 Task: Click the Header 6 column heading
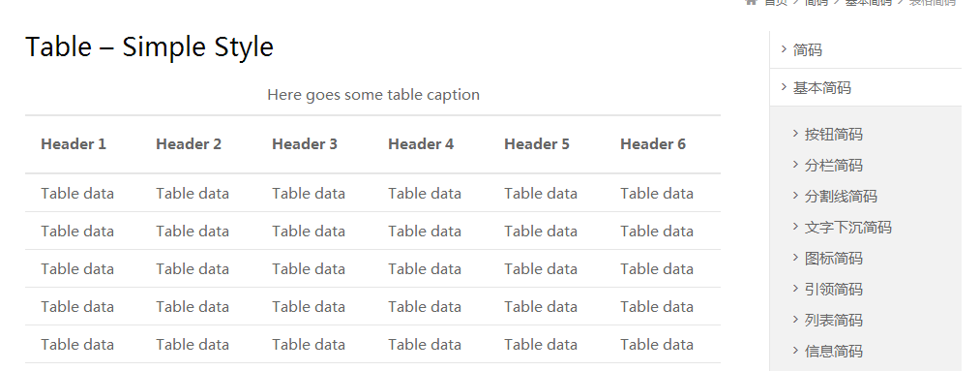[x=653, y=144]
